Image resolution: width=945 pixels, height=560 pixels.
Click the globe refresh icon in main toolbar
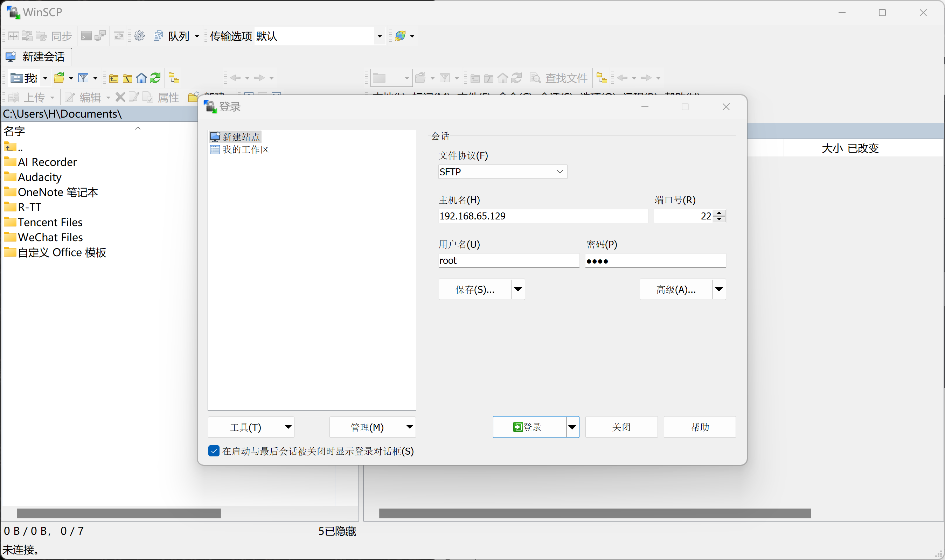[x=400, y=36]
